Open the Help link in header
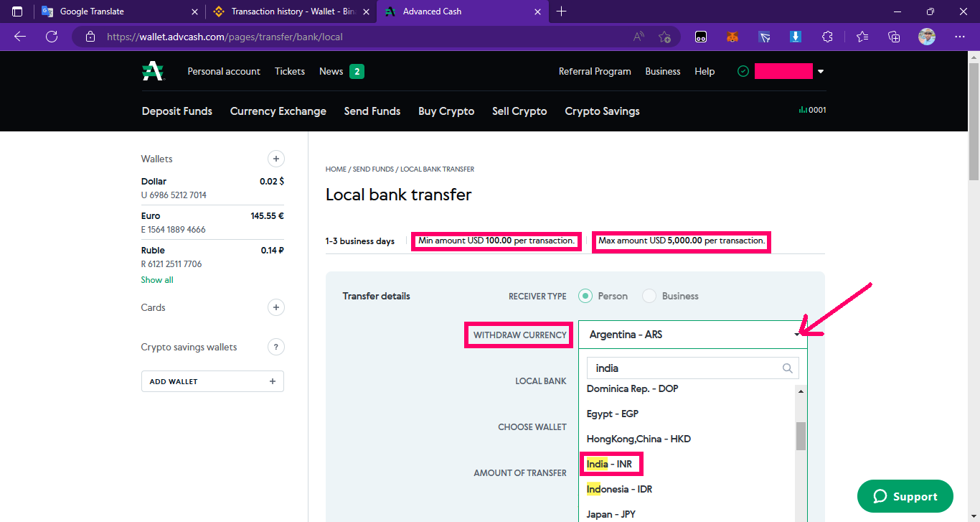This screenshot has height=522, width=980. 705,71
